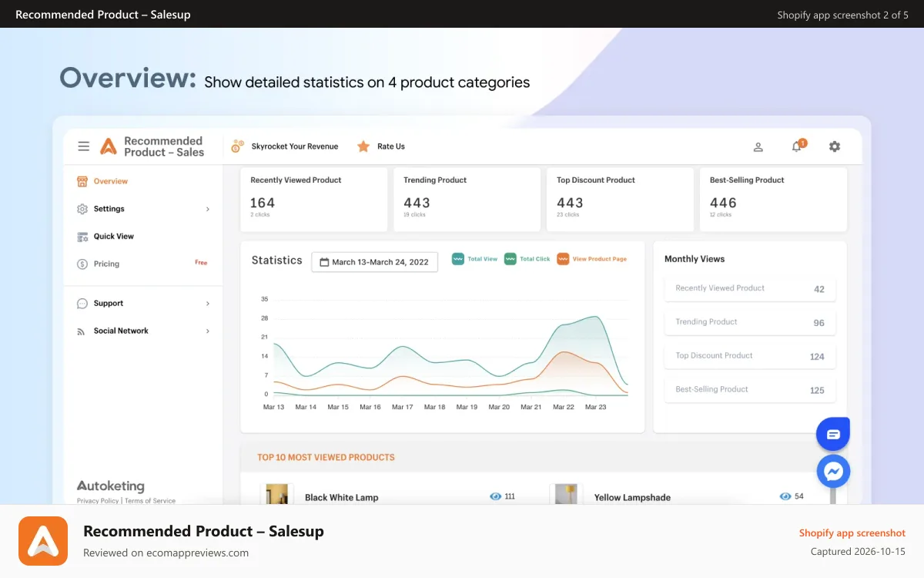The height and width of the screenshot is (578, 924).
Task: Click the Skyrocket Your Revenue coins icon
Action: [x=238, y=146]
